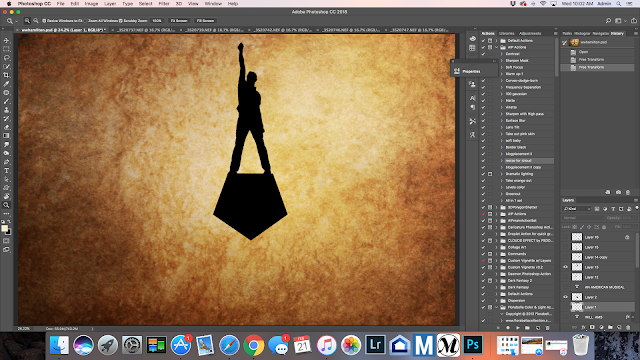The width and height of the screenshot is (640, 360).
Task: Click the Fill Screen button
Action: (205, 20)
